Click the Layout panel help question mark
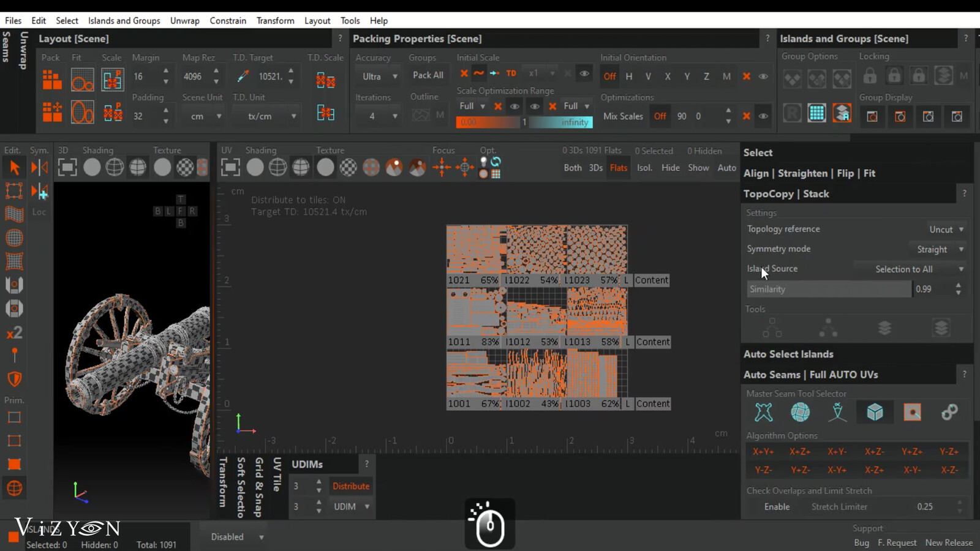This screenshot has height=551, width=980. pyautogui.click(x=340, y=38)
